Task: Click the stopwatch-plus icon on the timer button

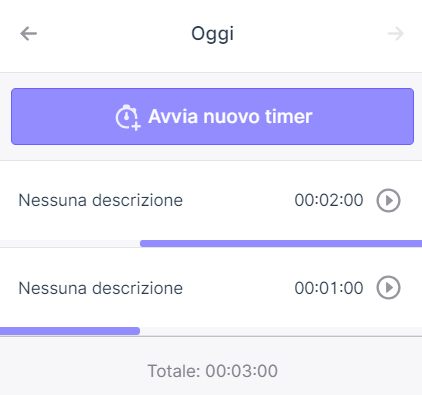Action: 128,117
